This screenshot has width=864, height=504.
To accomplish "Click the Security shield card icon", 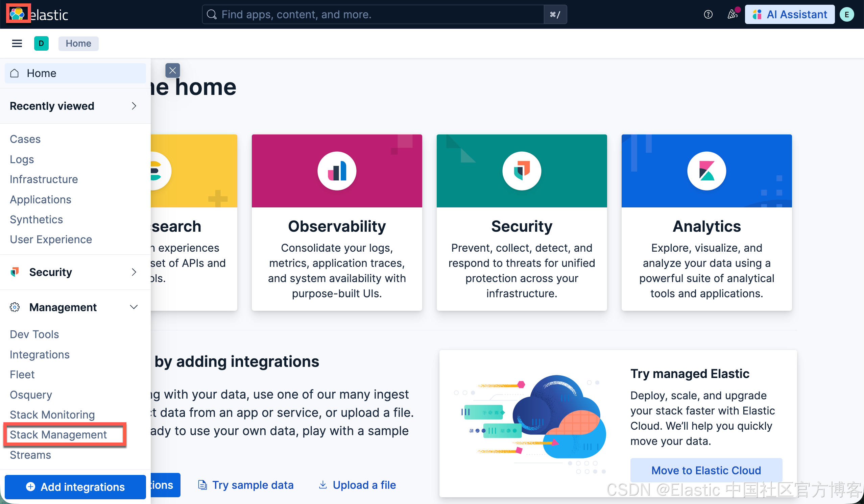I will click(x=521, y=171).
